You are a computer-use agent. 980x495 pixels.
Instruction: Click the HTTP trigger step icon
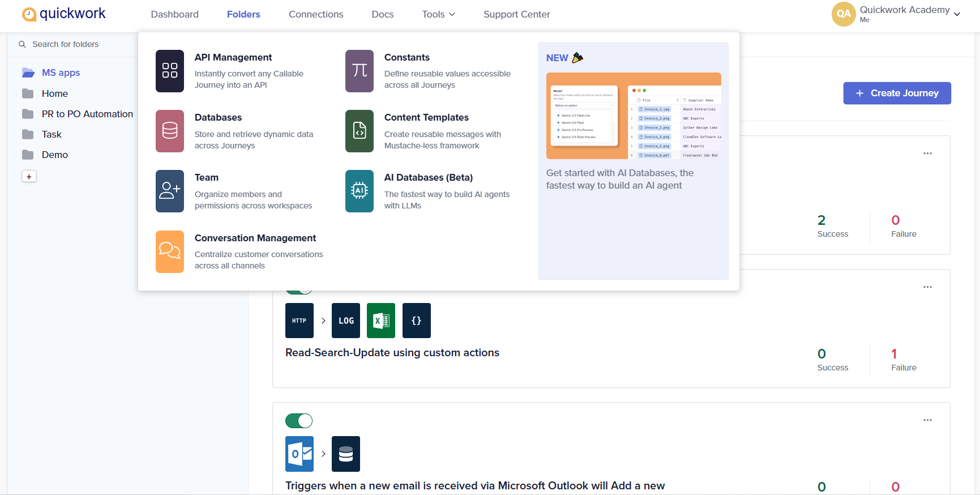[x=299, y=321]
